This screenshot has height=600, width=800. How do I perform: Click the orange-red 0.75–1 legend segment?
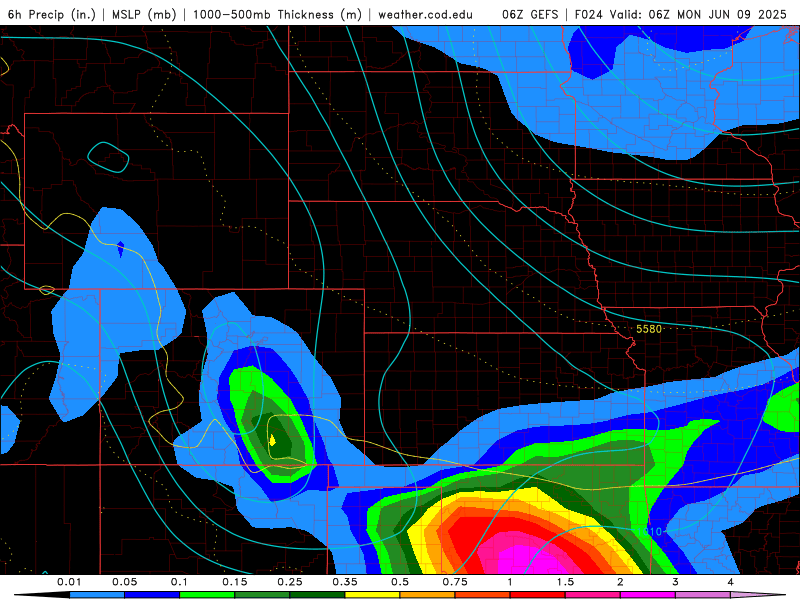(483, 595)
